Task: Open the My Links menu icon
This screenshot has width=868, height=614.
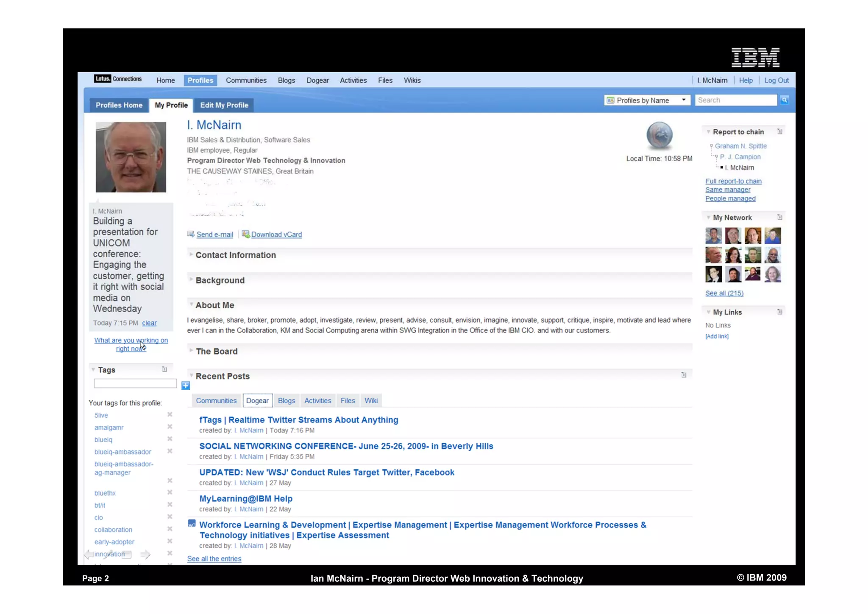Action: (779, 312)
